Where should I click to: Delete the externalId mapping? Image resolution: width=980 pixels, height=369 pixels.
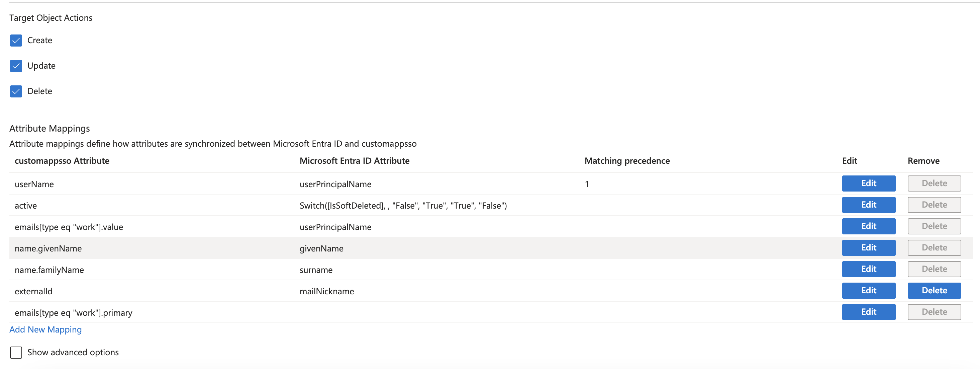(x=935, y=290)
